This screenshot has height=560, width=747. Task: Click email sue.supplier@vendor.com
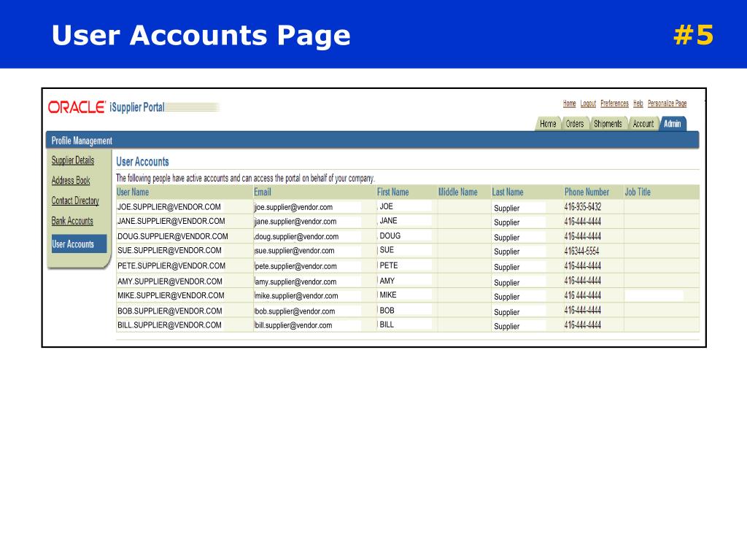295,251
